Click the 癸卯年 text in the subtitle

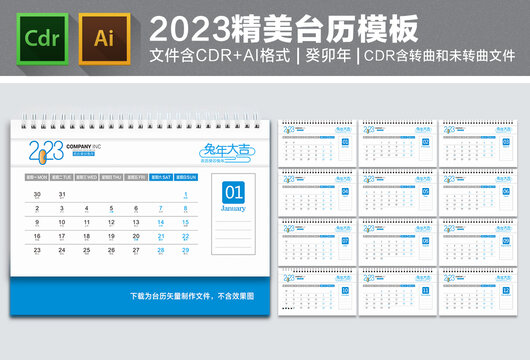click(x=328, y=56)
